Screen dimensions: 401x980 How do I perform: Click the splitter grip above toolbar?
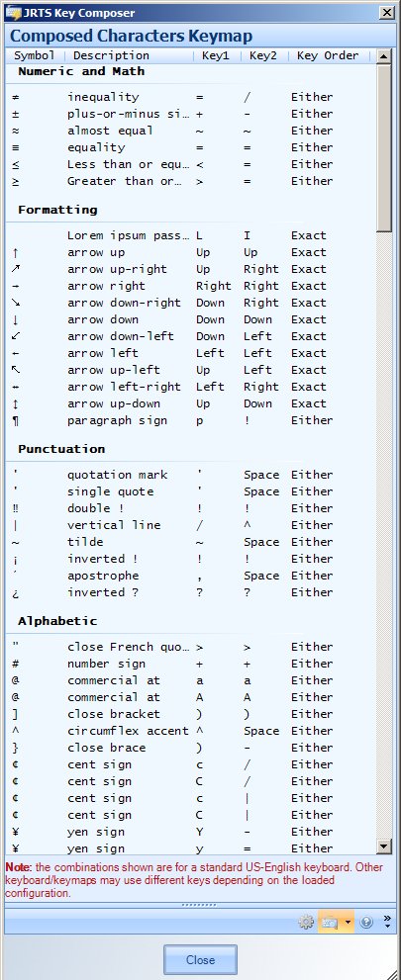pyautogui.click(x=199, y=905)
